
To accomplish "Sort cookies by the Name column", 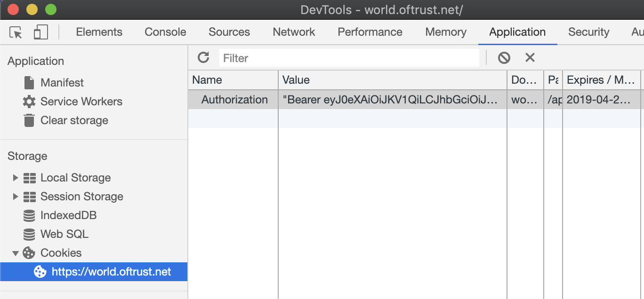I will click(233, 80).
